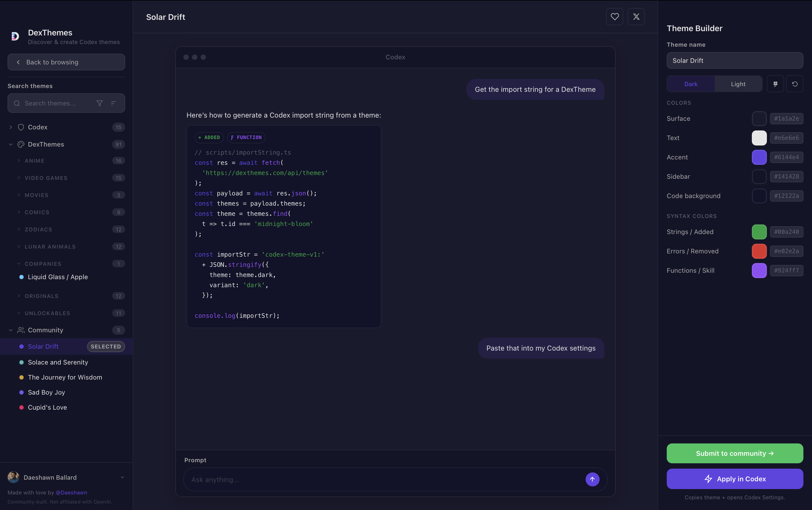Click the Community section icon
812x510 pixels.
coord(21,330)
